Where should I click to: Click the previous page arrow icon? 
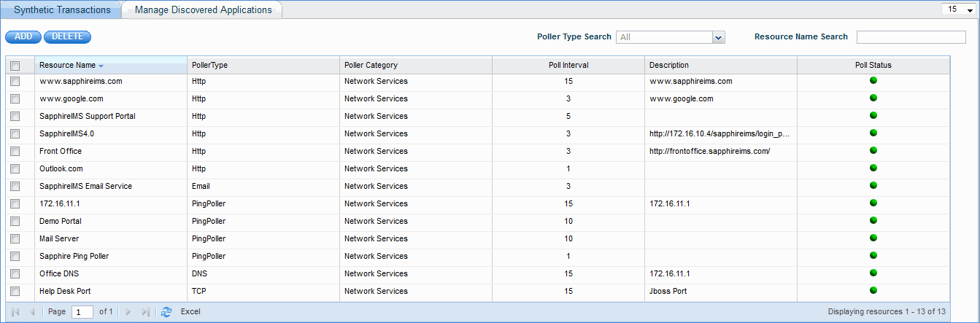tap(32, 311)
